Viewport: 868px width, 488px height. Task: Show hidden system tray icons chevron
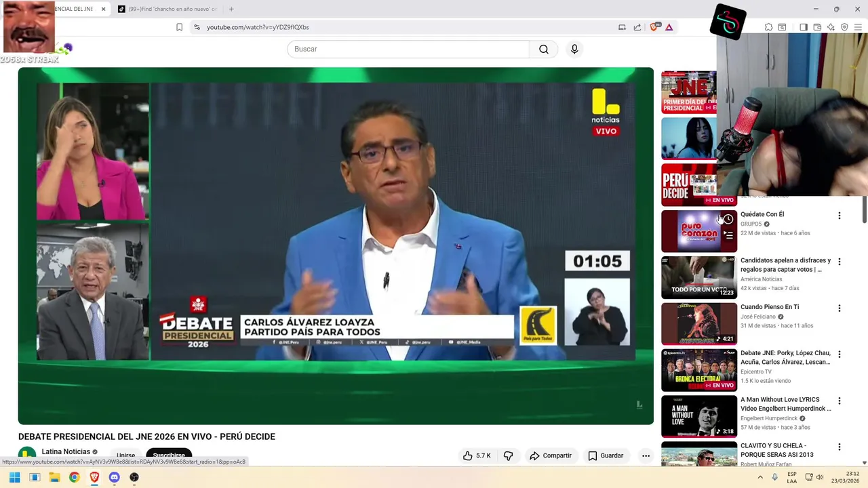point(760,477)
